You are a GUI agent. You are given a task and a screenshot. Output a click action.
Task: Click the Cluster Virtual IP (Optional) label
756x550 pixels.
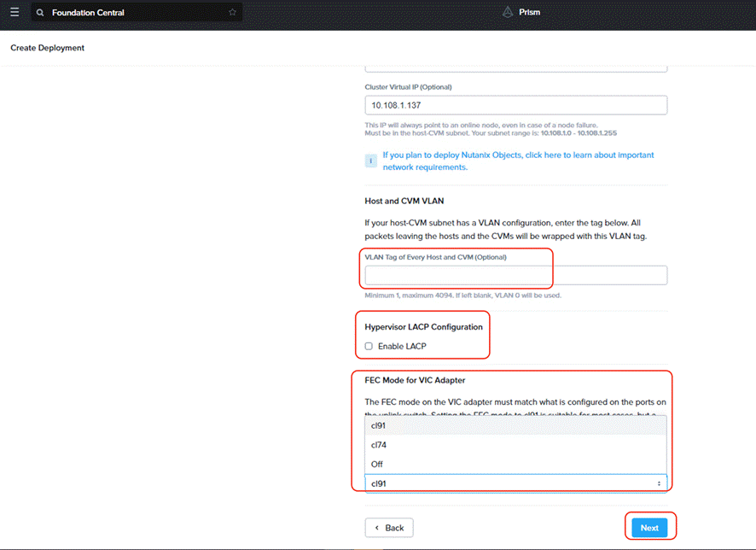click(408, 87)
